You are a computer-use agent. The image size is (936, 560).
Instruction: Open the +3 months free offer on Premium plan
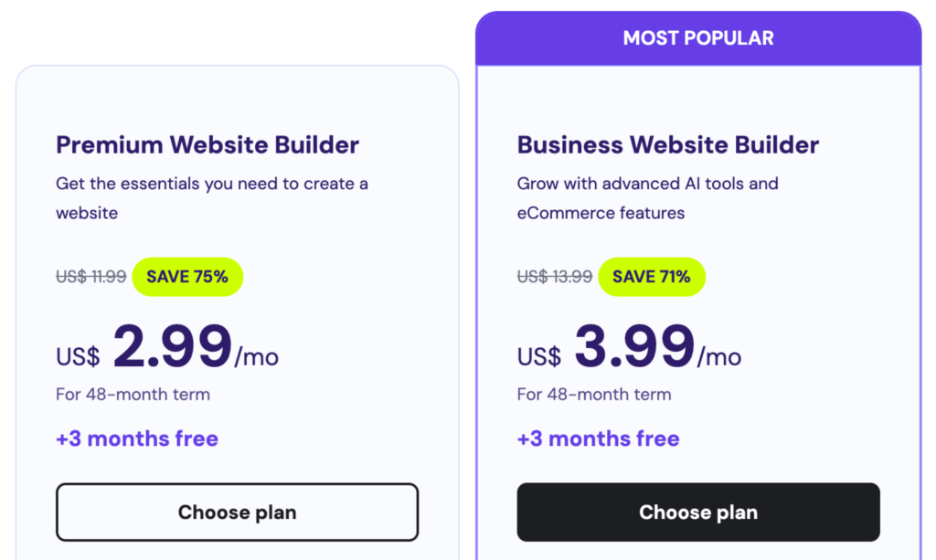(x=137, y=438)
